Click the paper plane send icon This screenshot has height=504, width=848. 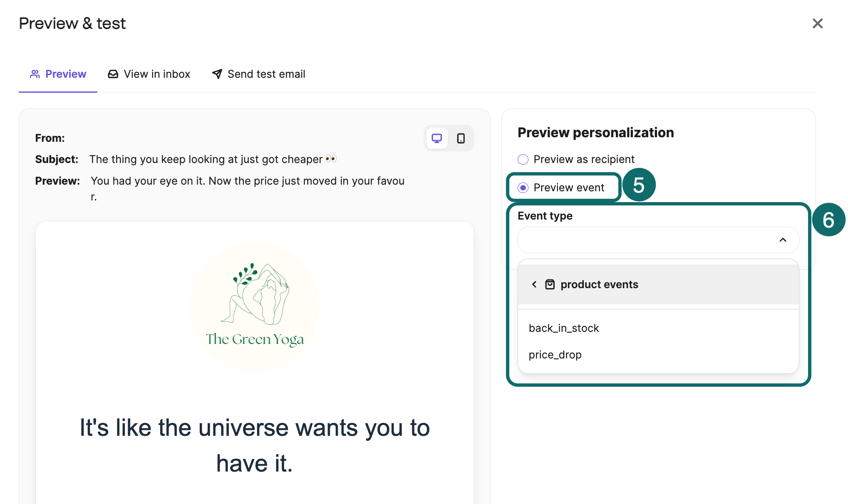point(217,74)
